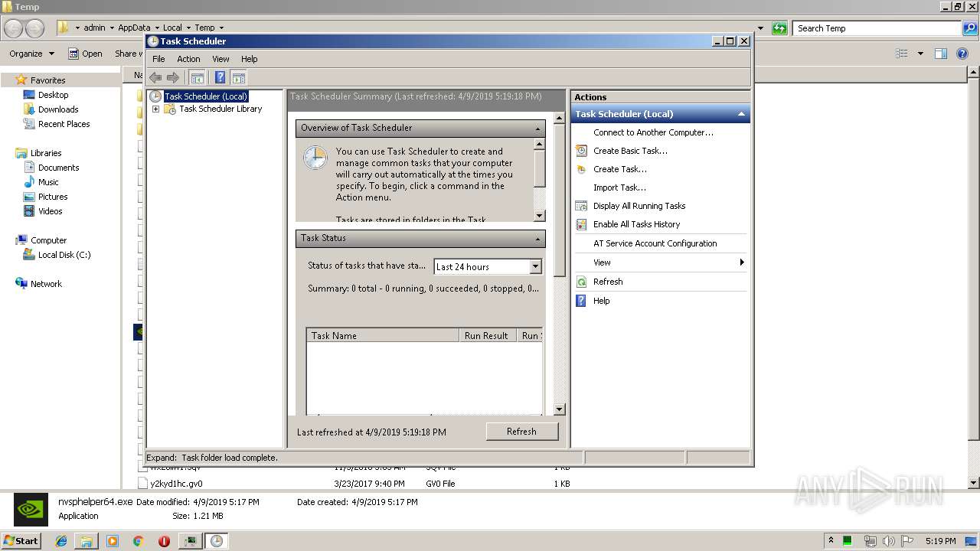The height and width of the screenshot is (551, 980).
Task: Open Google Chrome from taskbar
Action: [x=138, y=541]
